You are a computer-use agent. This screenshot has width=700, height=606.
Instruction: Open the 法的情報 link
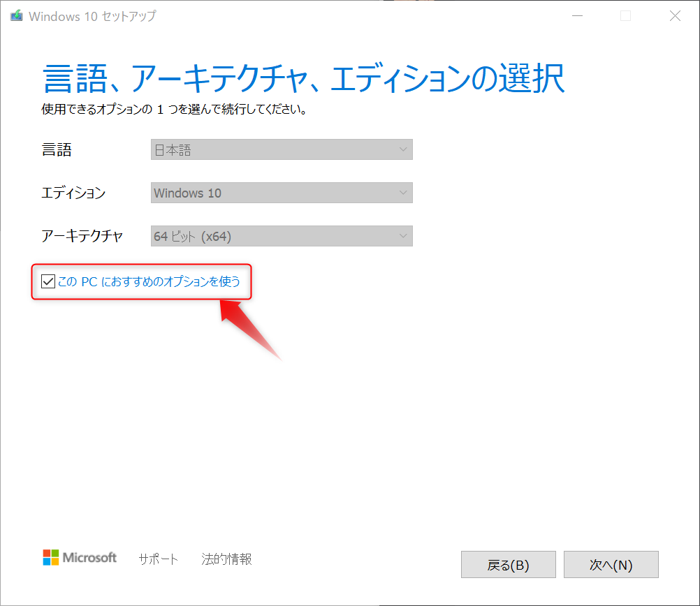pyautogui.click(x=226, y=559)
